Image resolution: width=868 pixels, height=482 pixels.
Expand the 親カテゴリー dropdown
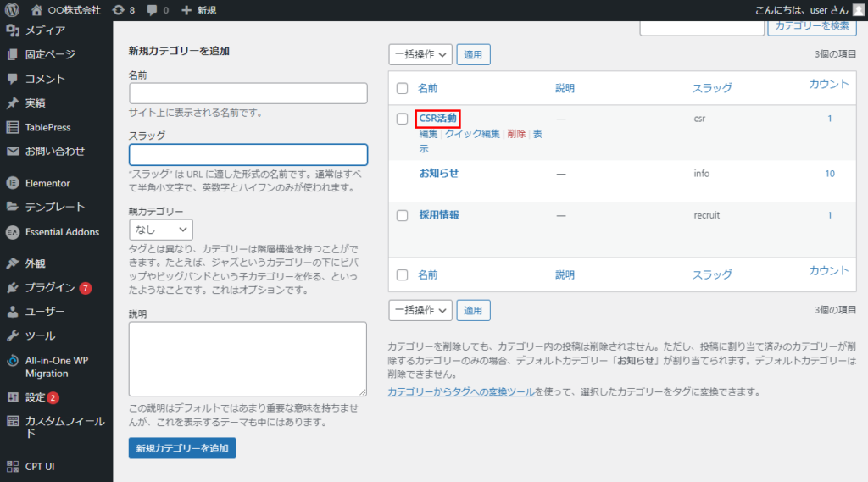click(x=161, y=230)
